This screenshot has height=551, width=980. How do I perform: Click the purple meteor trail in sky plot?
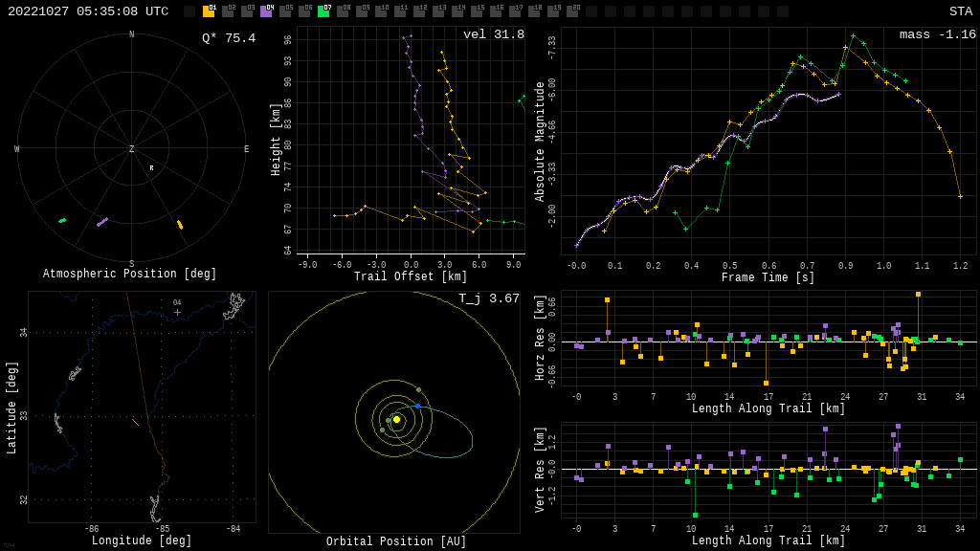102,222
